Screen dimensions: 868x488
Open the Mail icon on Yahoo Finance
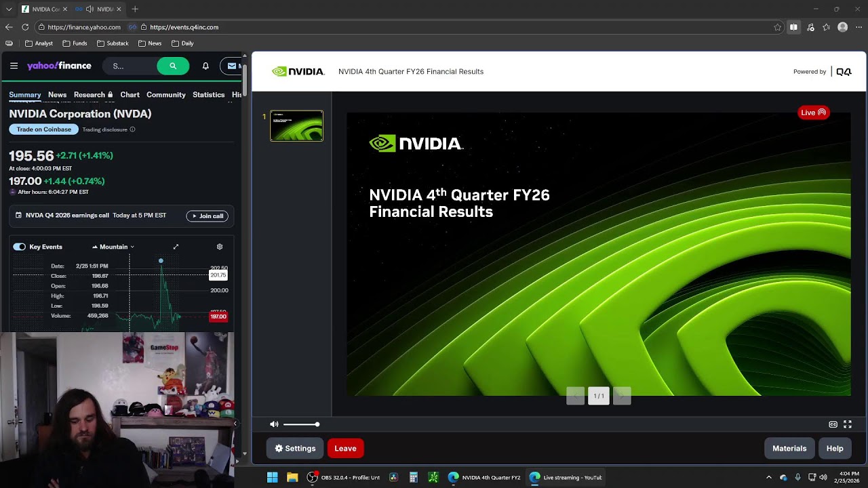click(232, 66)
